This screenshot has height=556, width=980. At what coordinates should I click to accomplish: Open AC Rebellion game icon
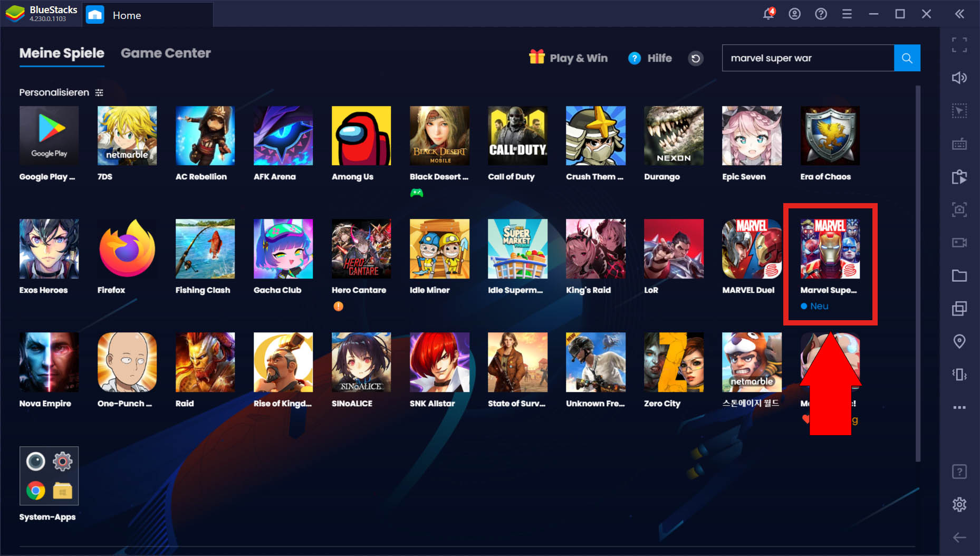tap(205, 136)
